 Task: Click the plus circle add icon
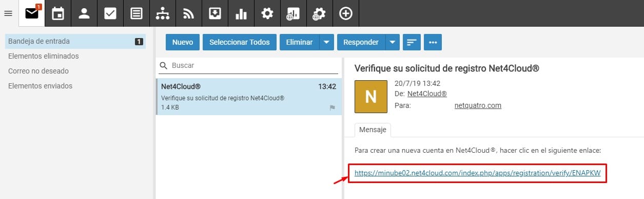point(346,13)
